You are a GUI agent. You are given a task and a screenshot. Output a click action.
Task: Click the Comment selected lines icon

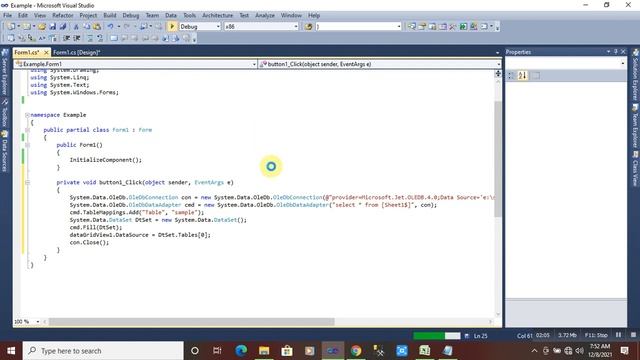tap(90, 38)
